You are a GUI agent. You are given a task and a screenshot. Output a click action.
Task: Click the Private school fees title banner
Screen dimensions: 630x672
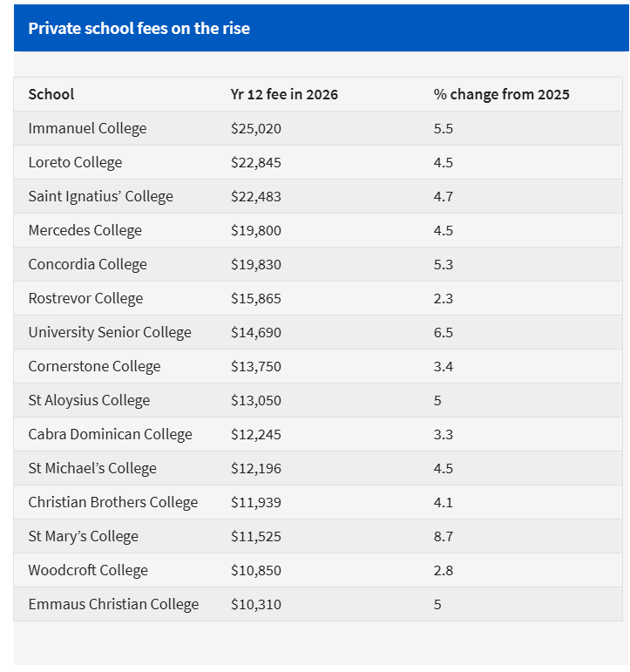pyautogui.click(x=139, y=28)
